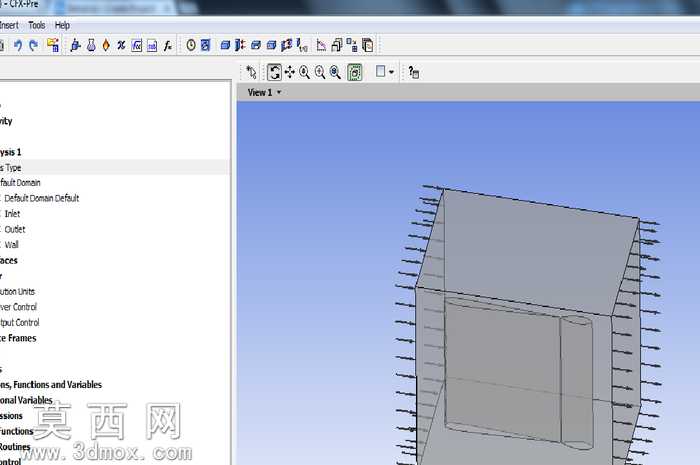Select the Analysis Type tree row

tap(114, 167)
